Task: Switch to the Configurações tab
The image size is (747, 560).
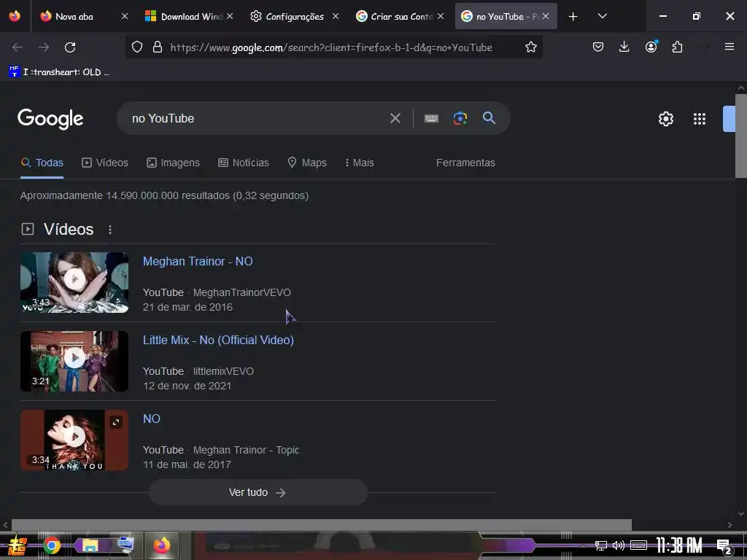Action: [294, 17]
